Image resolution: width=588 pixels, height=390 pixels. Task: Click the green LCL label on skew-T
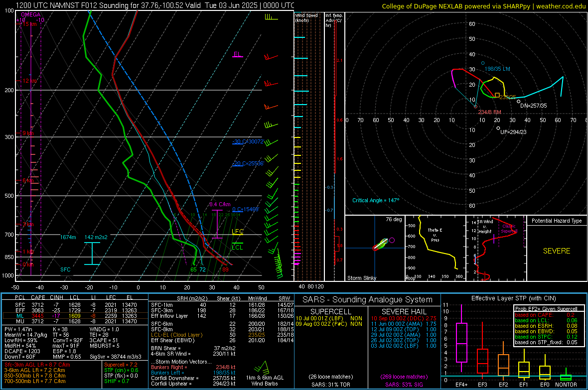click(x=237, y=247)
